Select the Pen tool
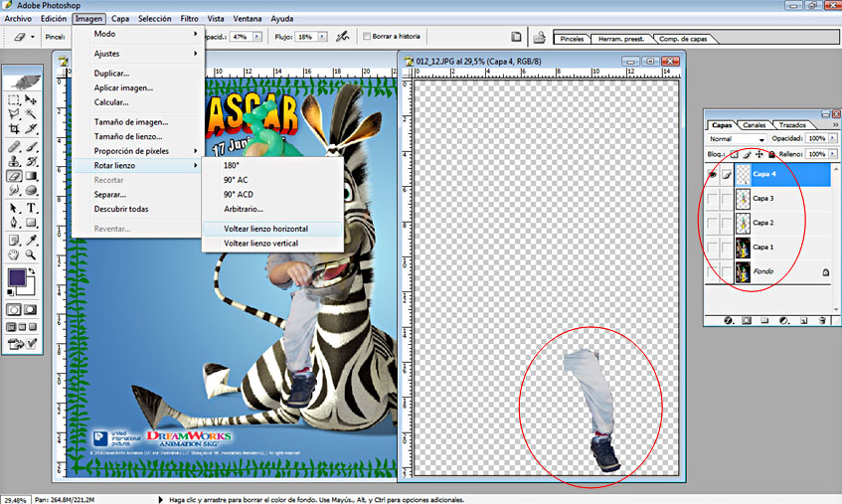The width and height of the screenshot is (842, 504). click(x=14, y=223)
